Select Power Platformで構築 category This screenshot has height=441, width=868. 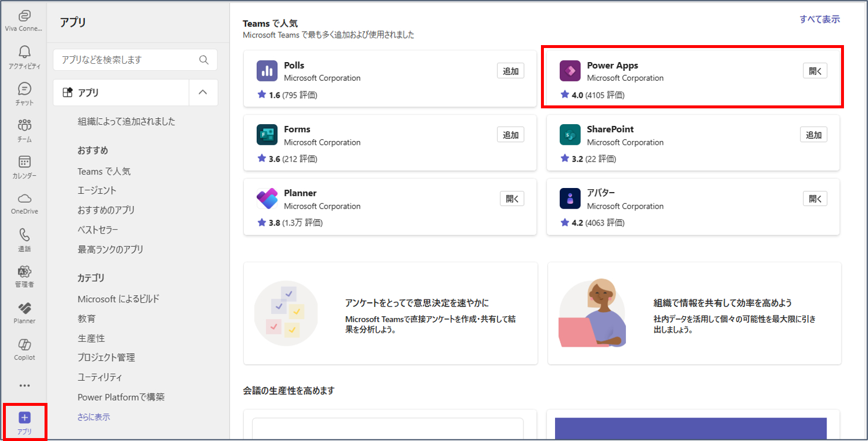[121, 397]
